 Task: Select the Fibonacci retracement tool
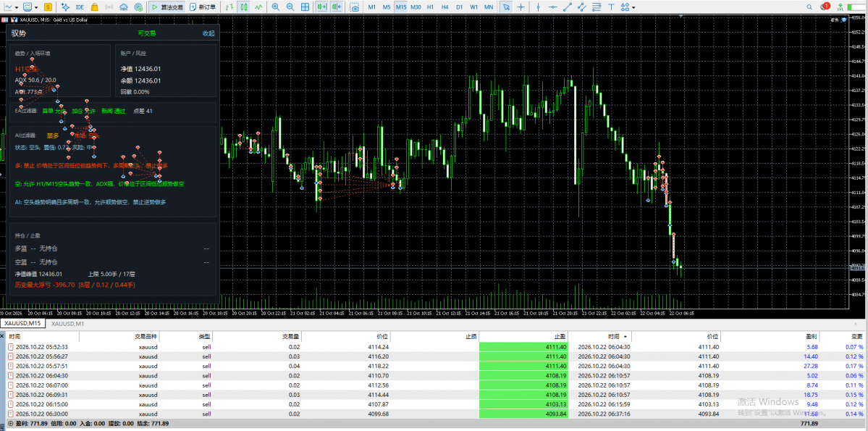pos(596,7)
